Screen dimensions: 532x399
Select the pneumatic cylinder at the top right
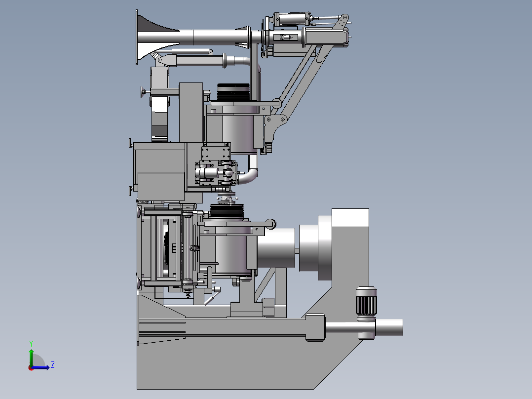292,18
